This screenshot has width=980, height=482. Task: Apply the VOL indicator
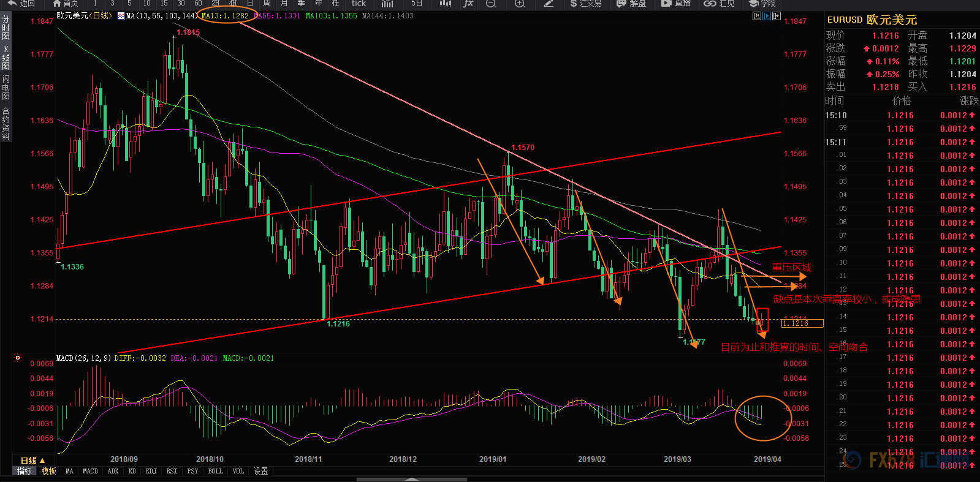pos(238,471)
